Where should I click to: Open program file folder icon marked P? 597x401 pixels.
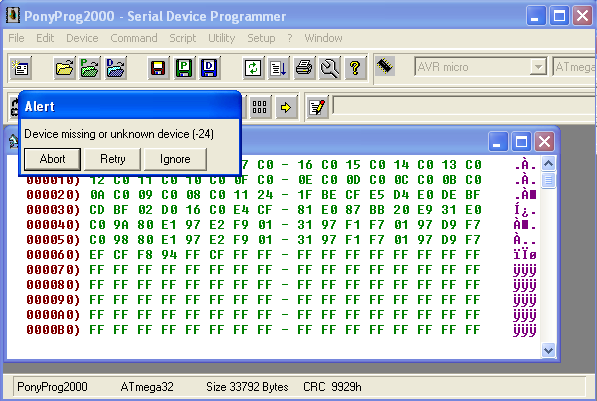[90, 69]
